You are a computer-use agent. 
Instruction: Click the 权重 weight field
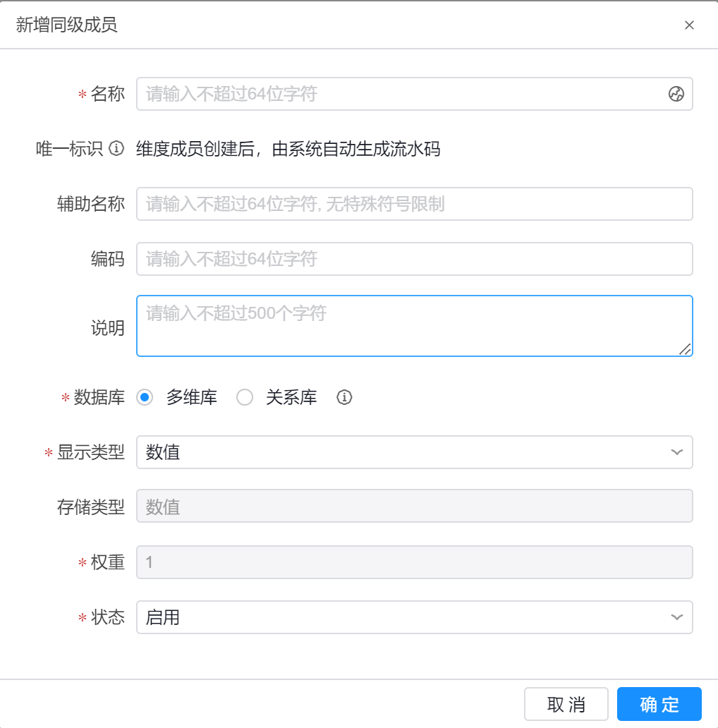(x=414, y=562)
